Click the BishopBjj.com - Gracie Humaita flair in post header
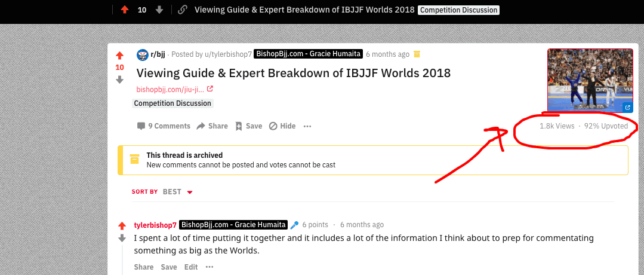The image size is (644, 275). (x=309, y=54)
